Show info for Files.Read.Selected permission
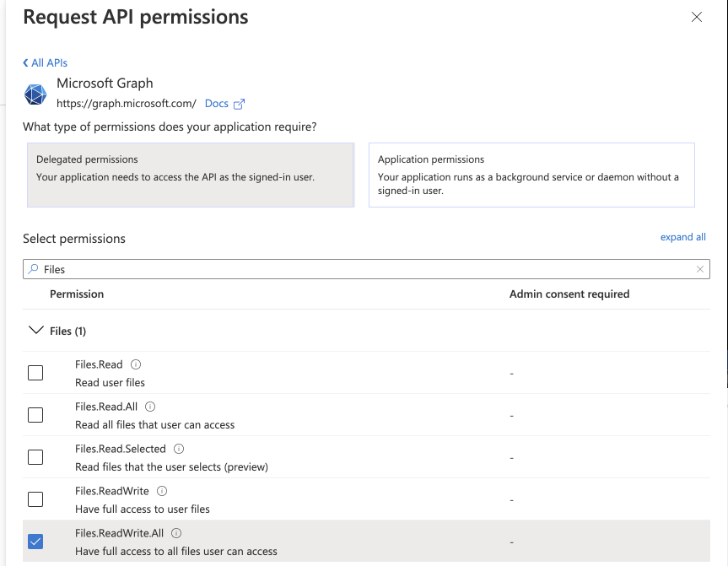Viewport: 728px width, 566px height. (179, 449)
